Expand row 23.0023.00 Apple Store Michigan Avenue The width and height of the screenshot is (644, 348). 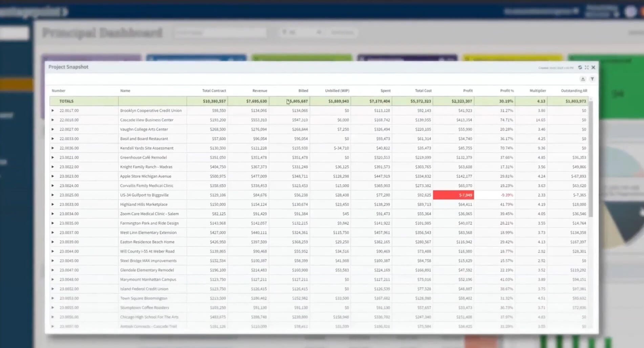(52, 176)
